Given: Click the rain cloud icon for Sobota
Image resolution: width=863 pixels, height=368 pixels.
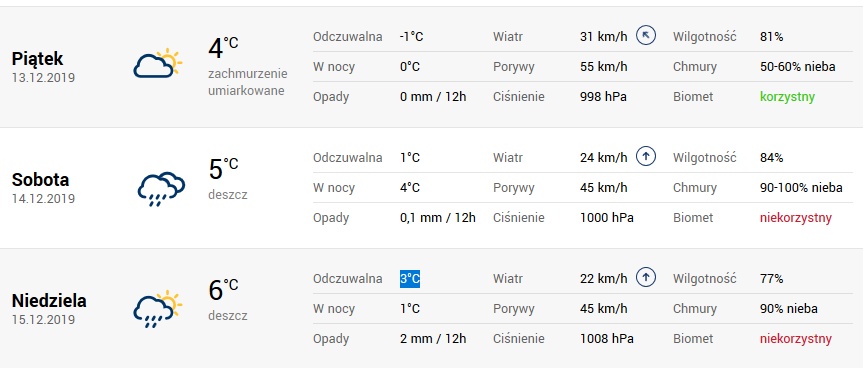Looking at the screenshot, I should (161, 189).
